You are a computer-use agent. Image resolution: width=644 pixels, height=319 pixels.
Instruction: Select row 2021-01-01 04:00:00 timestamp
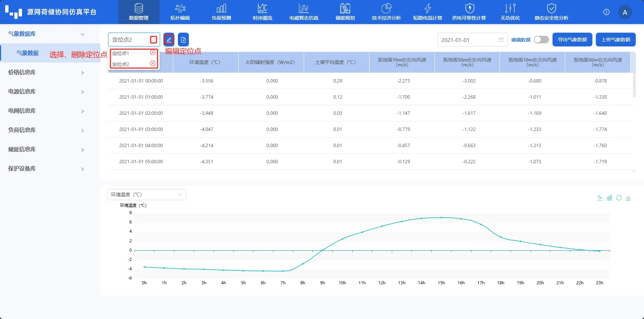(x=141, y=145)
